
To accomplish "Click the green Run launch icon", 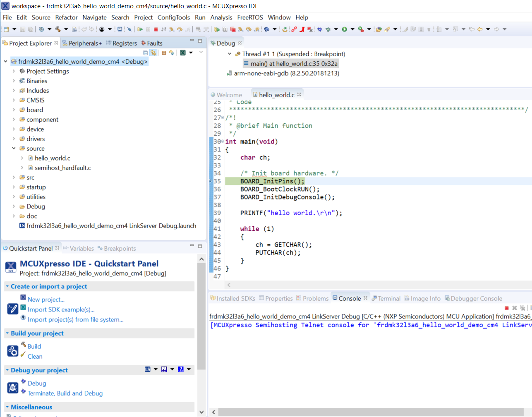I will tap(344, 29).
